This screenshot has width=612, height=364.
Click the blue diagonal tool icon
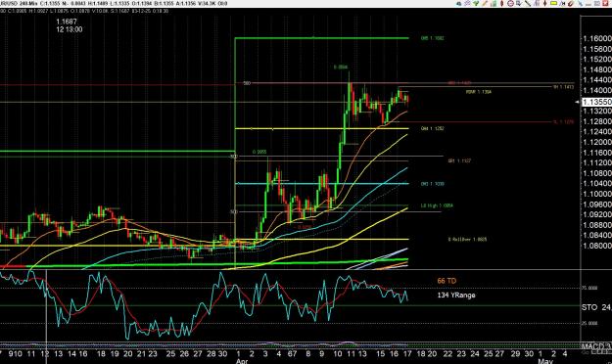click(x=580, y=4)
